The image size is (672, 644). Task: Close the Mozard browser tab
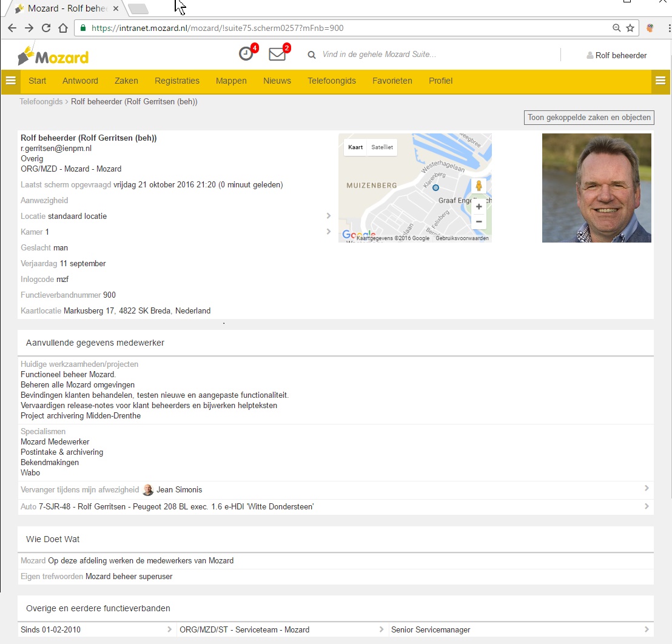pyautogui.click(x=116, y=8)
